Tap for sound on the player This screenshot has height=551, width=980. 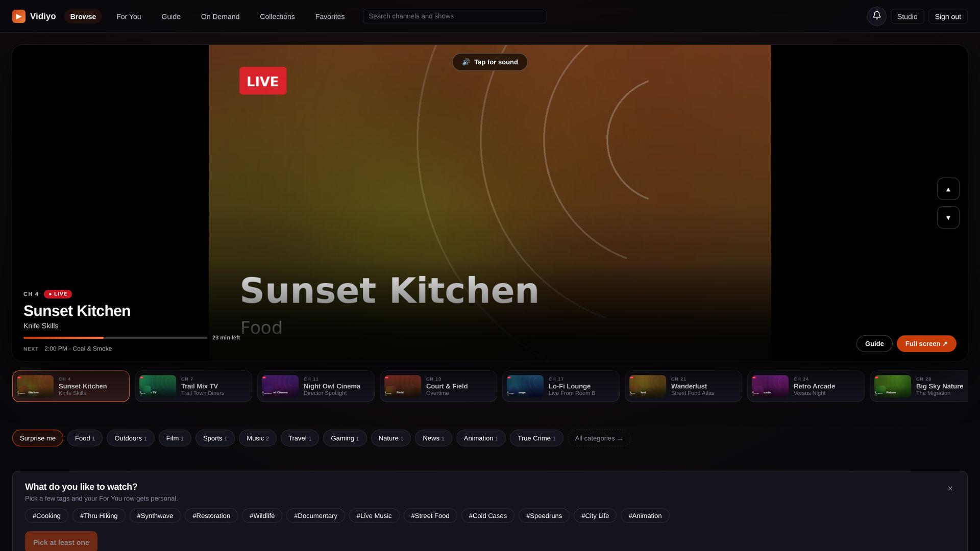tap(489, 62)
